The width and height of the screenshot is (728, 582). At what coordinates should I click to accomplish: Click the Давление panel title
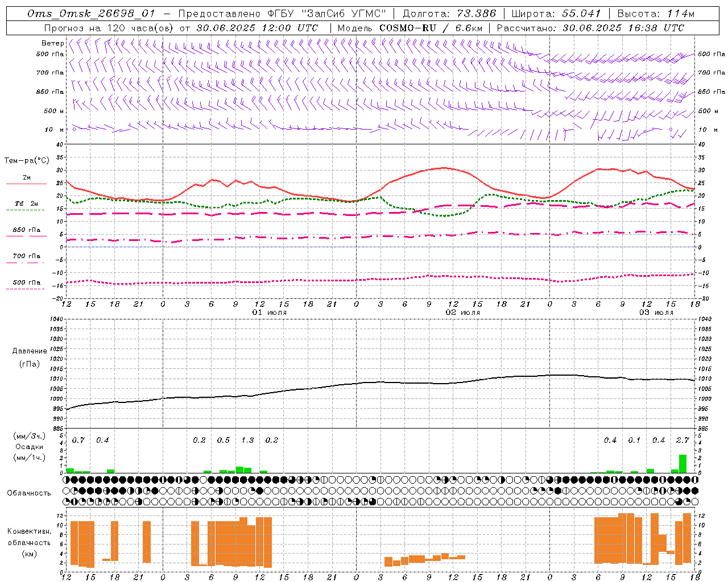click(x=30, y=351)
